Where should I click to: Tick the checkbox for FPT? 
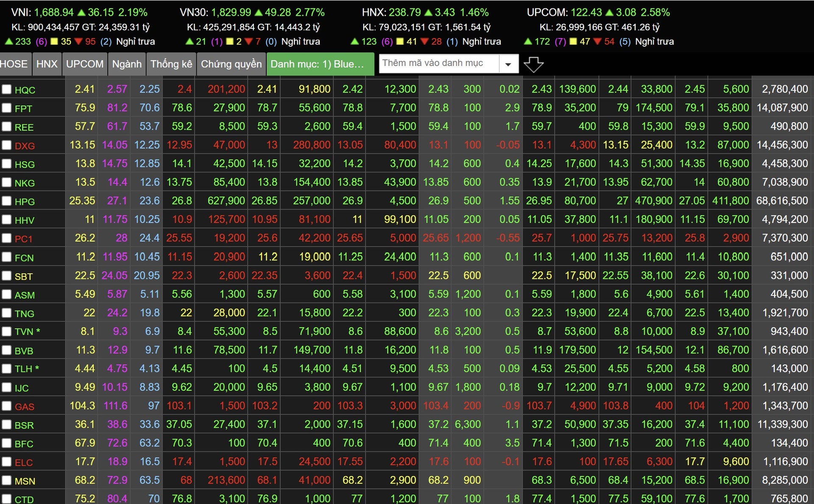(x=6, y=108)
